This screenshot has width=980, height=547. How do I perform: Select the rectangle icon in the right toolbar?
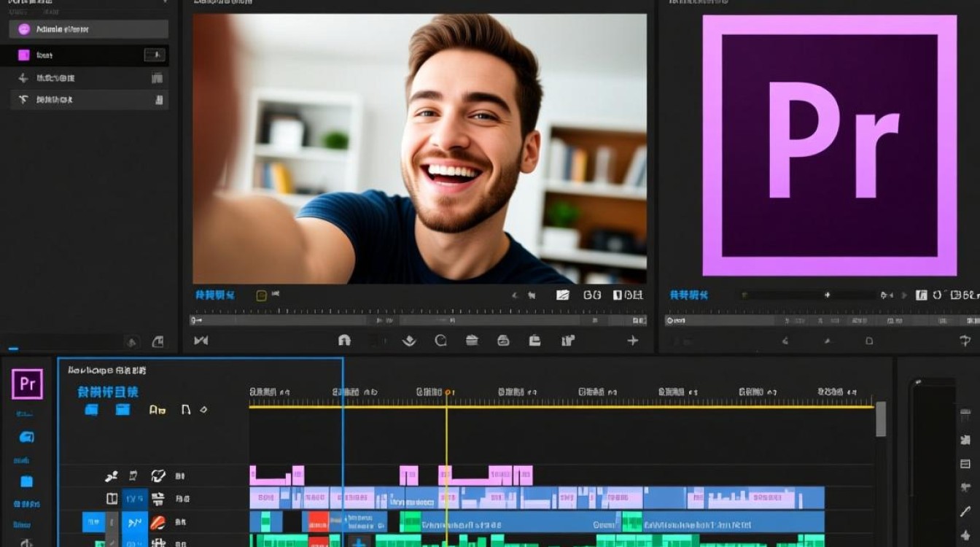coord(965,464)
